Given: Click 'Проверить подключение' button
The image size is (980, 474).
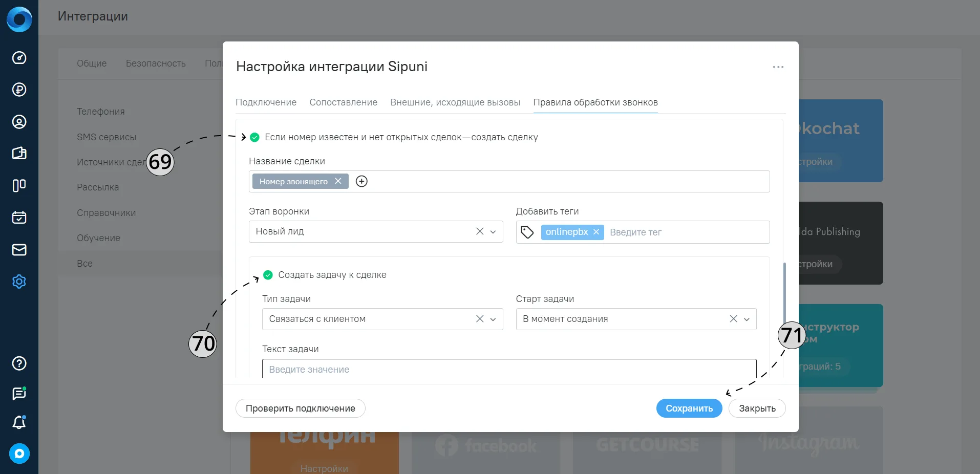Looking at the screenshot, I should [x=301, y=408].
